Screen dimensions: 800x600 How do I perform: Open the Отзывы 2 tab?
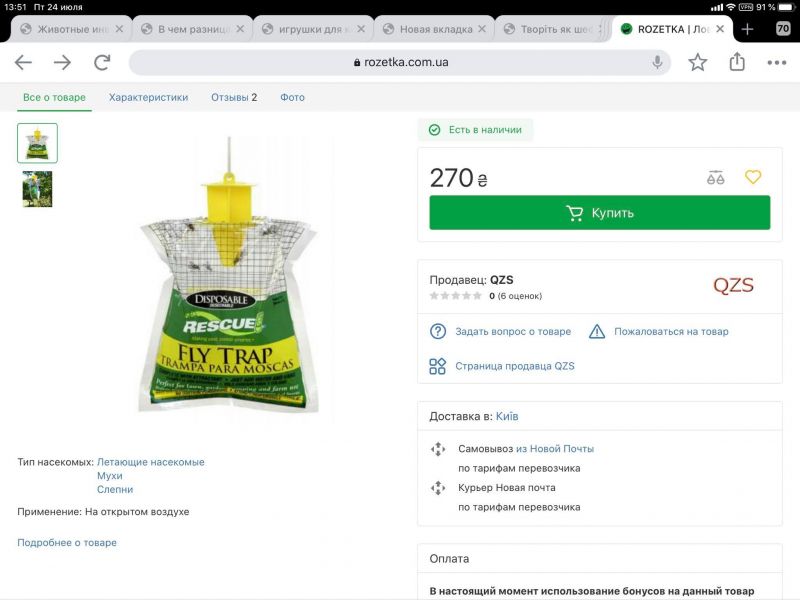tap(234, 97)
